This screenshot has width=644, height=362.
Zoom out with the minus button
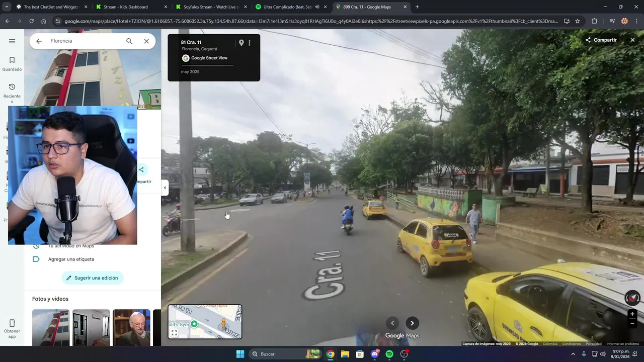[x=632, y=323]
